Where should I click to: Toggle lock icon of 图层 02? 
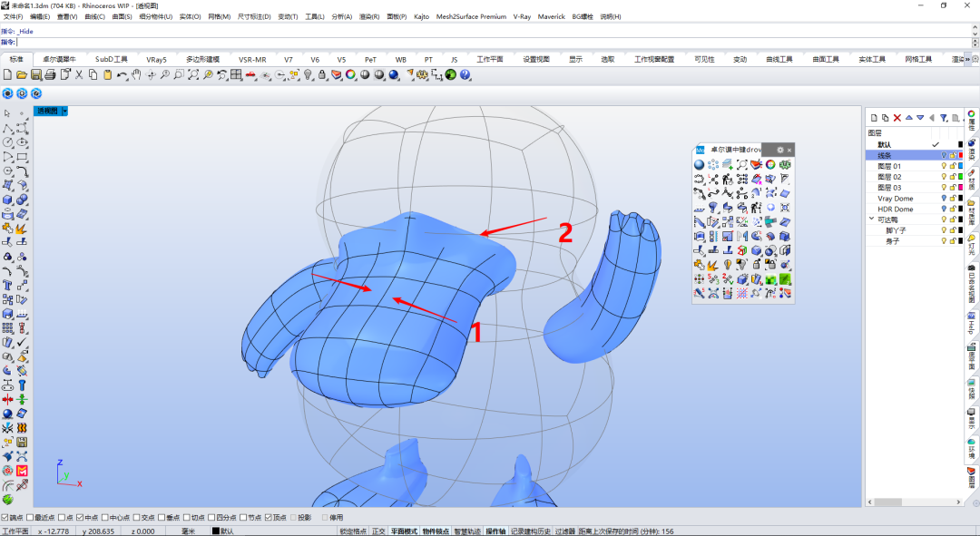[953, 177]
